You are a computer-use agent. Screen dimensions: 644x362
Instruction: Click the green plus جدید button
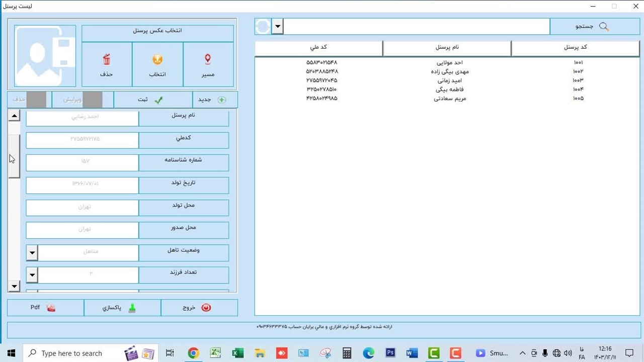(215, 100)
